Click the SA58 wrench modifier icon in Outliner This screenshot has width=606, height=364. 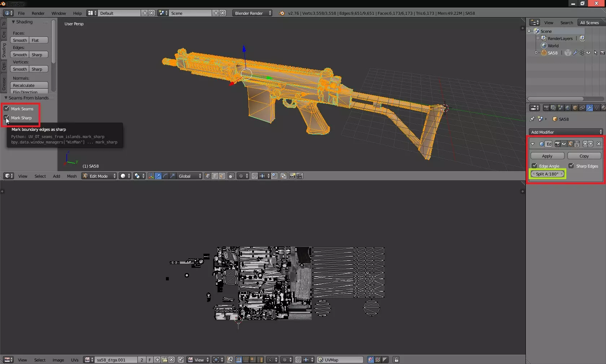[x=575, y=53]
